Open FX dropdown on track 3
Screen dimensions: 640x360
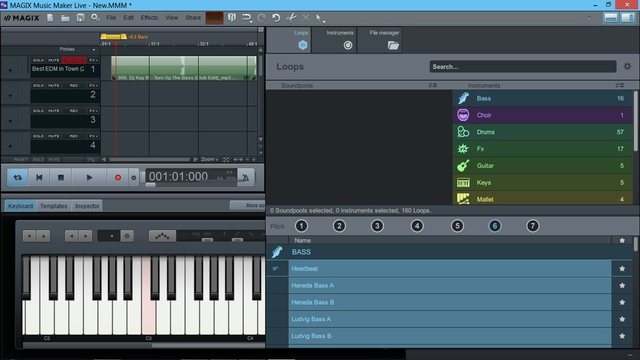pos(93,111)
